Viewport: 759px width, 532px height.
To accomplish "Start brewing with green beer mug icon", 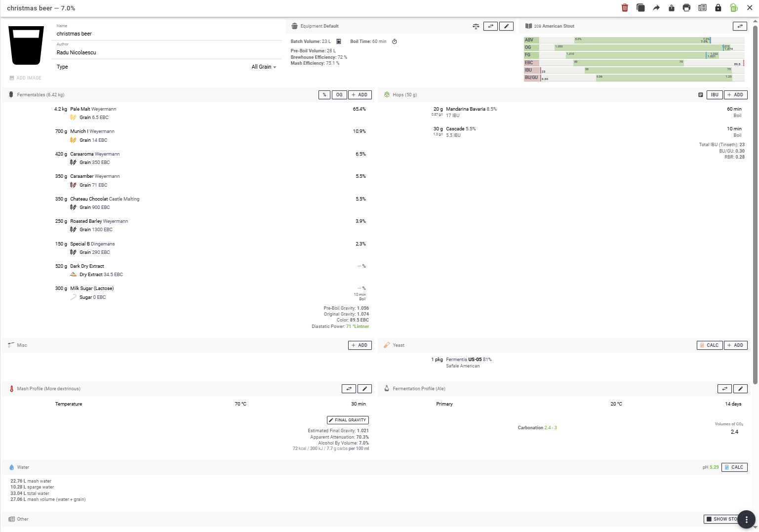I will pos(734,8).
